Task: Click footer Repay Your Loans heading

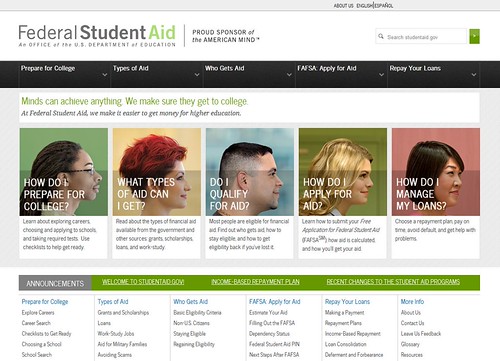Action: [x=347, y=302]
